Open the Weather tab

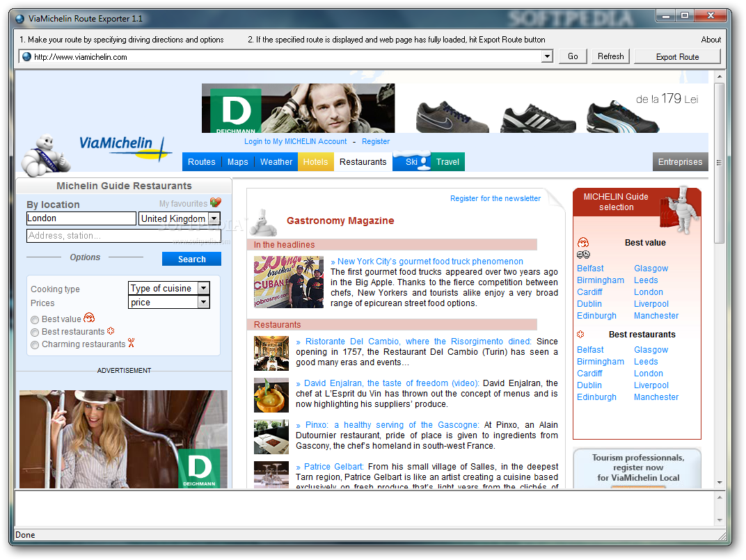pyautogui.click(x=276, y=162)
